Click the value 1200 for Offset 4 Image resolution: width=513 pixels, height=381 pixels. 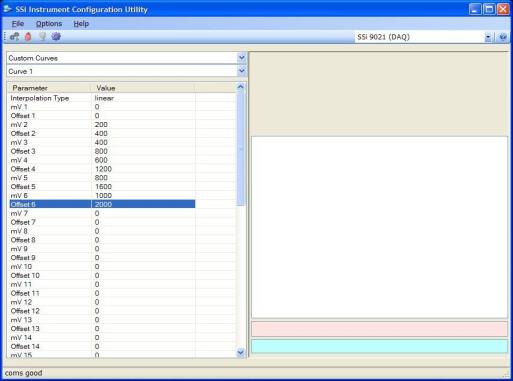pyautogui.click(x=103, y=169)
